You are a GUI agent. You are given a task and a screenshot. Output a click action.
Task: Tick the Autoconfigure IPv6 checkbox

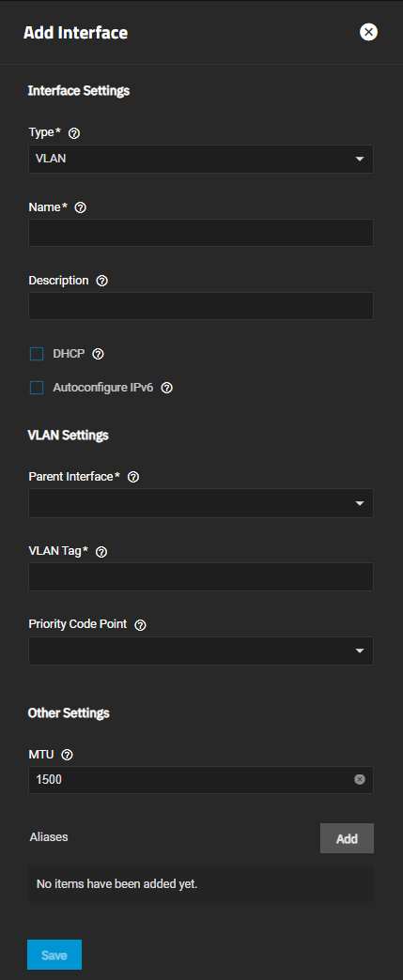pyautogui.click(x=37, y=388)
